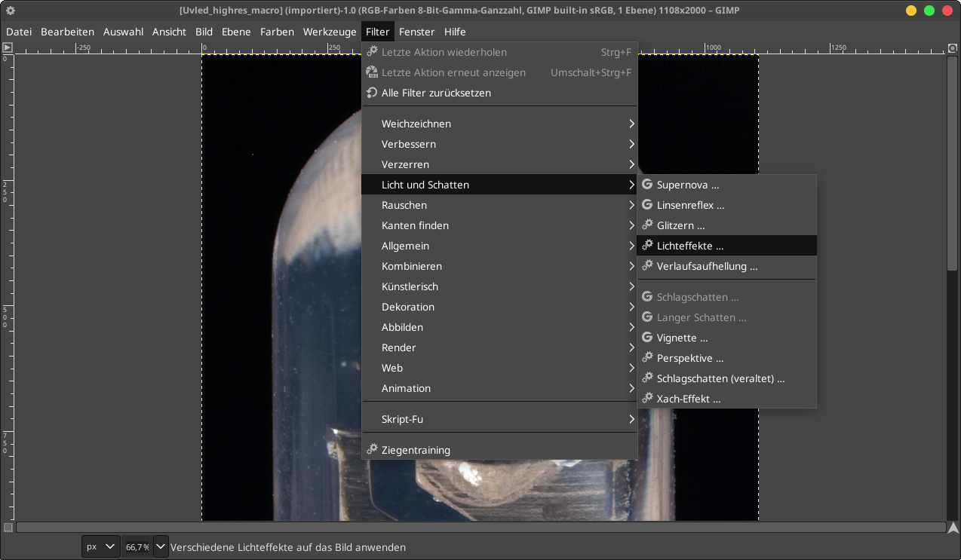Click Vignette G icon
961x560 pixels.
pyautogui.click(x=647, y=338)
